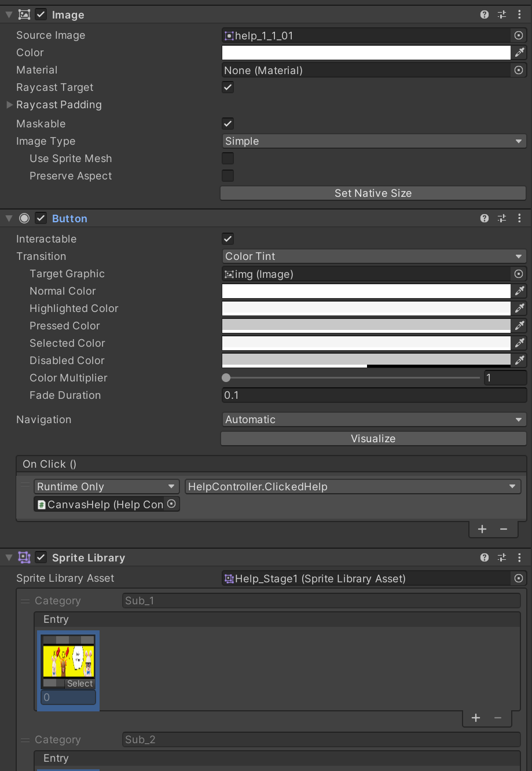The width and height of the screenshot is (532, 771).
Task: Change Transition via the Color Tint dropdown
Action: [373, 256]
